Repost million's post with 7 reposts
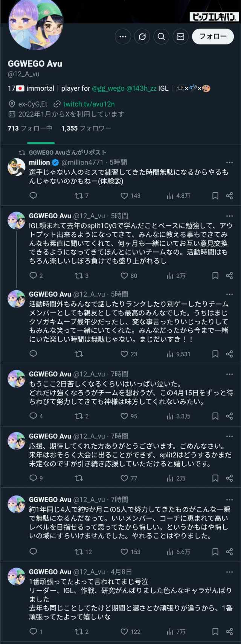Image resolution: width=241 pixels, height=644 pixels. click(x=79, y=196)
